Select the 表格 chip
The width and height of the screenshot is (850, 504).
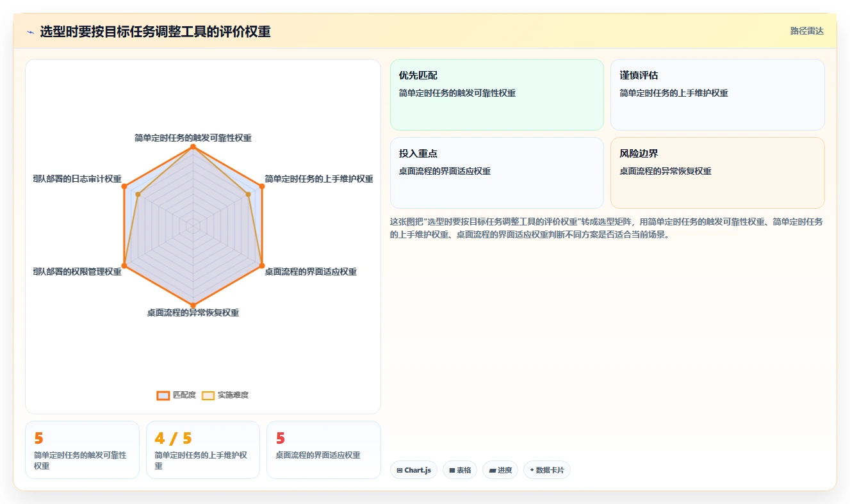pos(460,470)
